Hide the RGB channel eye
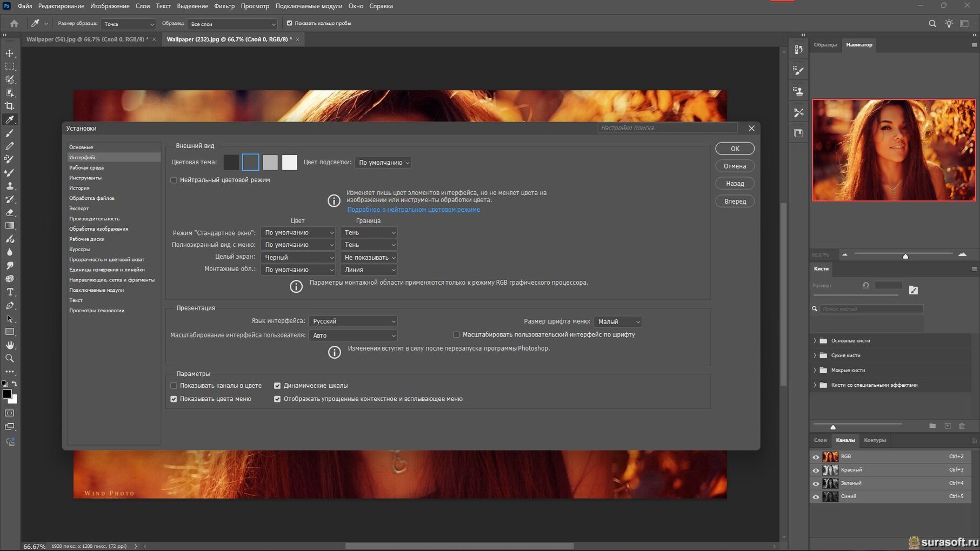 pos(816,457)
